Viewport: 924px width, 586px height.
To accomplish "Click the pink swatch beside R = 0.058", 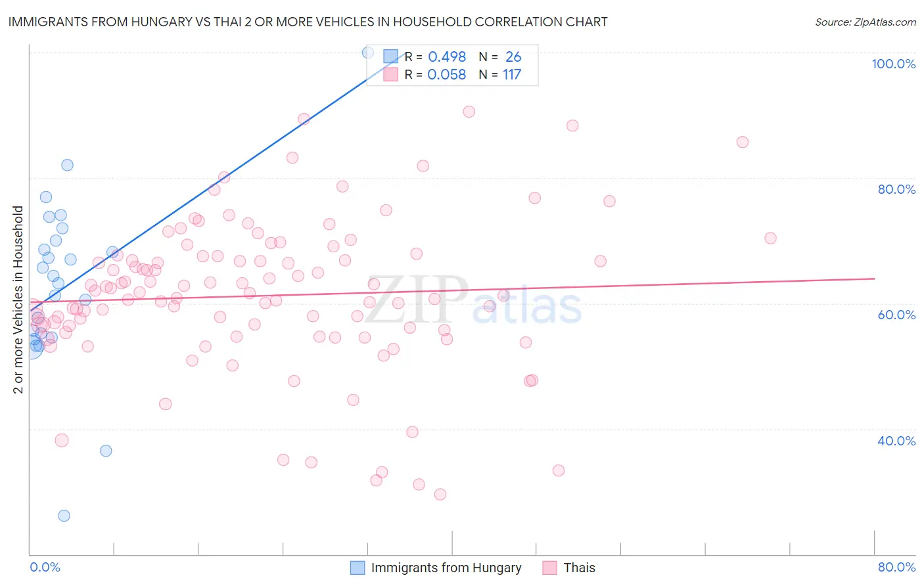I will coord(391,74).
